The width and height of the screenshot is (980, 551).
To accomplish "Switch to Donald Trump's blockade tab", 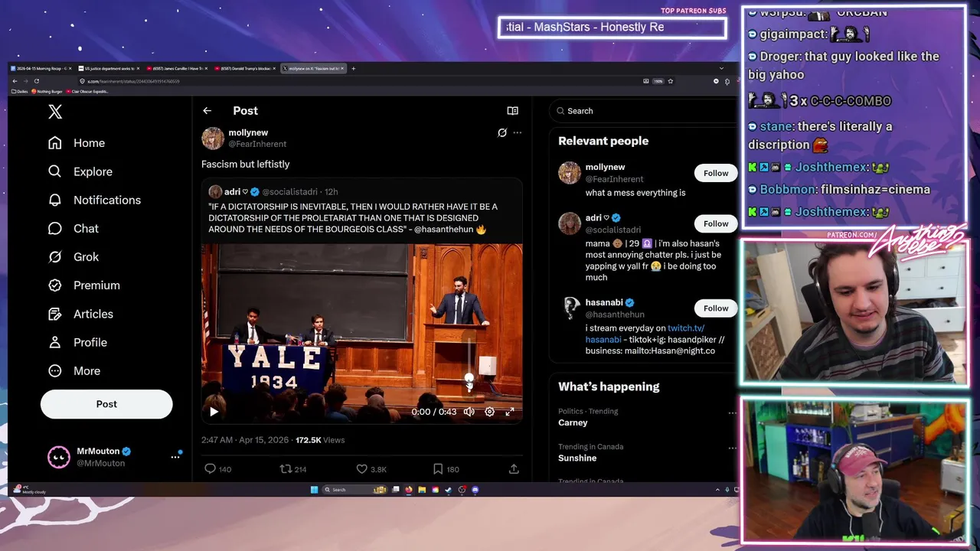I will tap(245, 68).
